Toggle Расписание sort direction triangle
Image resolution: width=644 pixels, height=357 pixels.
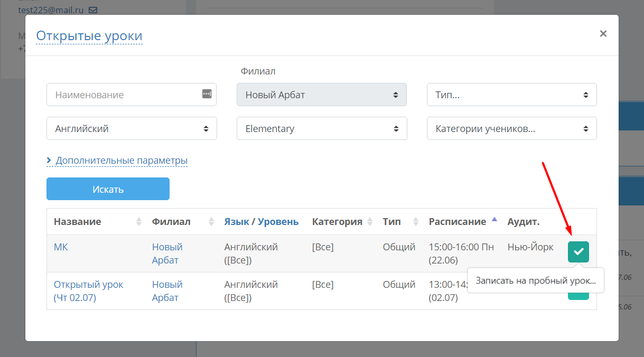494,219
